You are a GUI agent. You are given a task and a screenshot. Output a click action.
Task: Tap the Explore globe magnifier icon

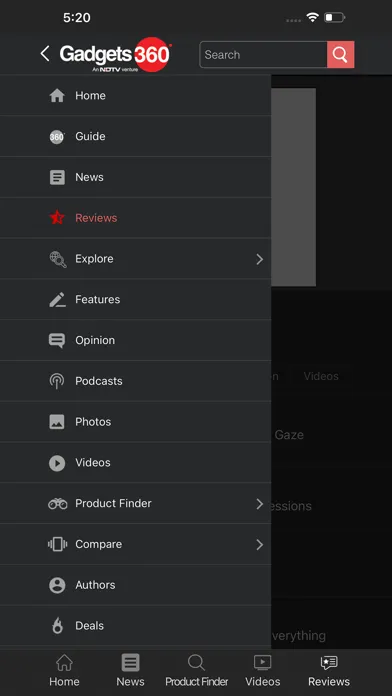(57, 259)
